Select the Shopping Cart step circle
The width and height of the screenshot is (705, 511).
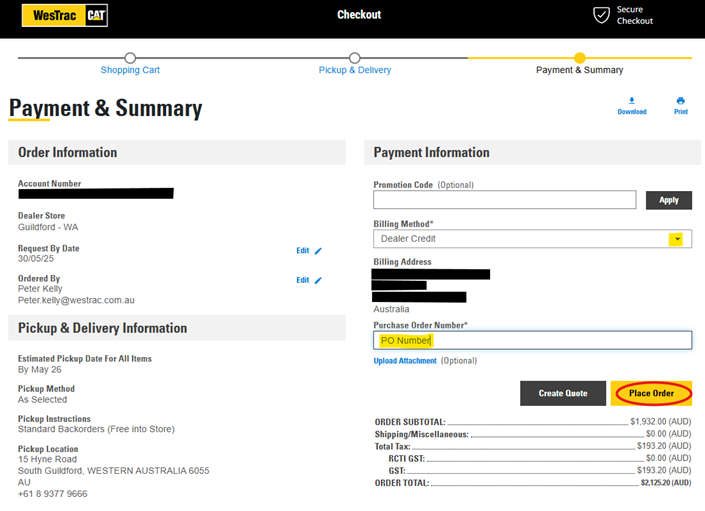tap(130, 58)
